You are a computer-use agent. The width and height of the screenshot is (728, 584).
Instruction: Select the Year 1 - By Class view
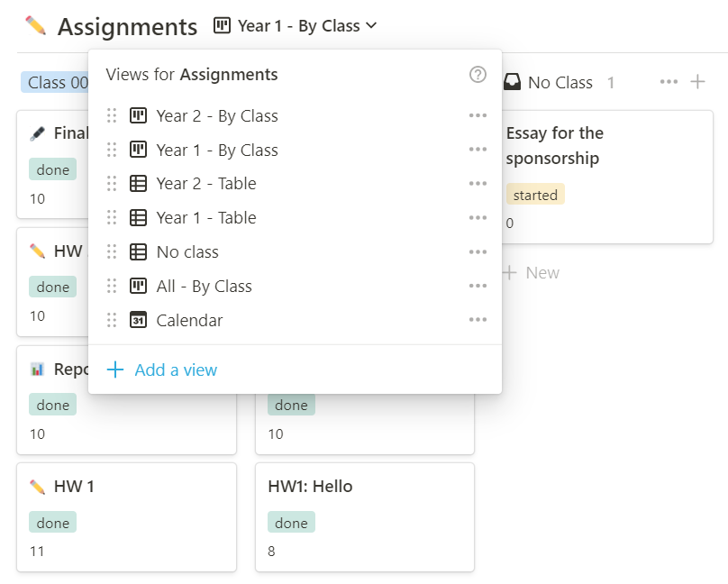(216, 150)
